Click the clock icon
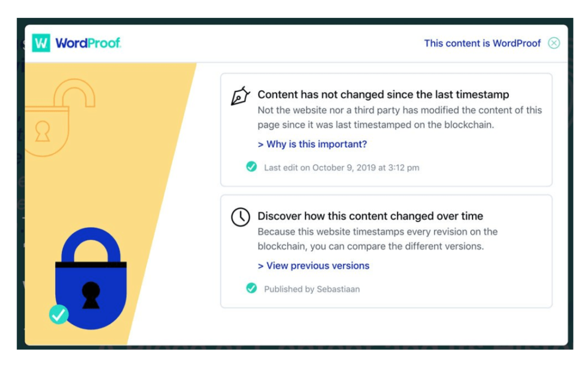Screen dimensions: 588x368 (240, 217)
